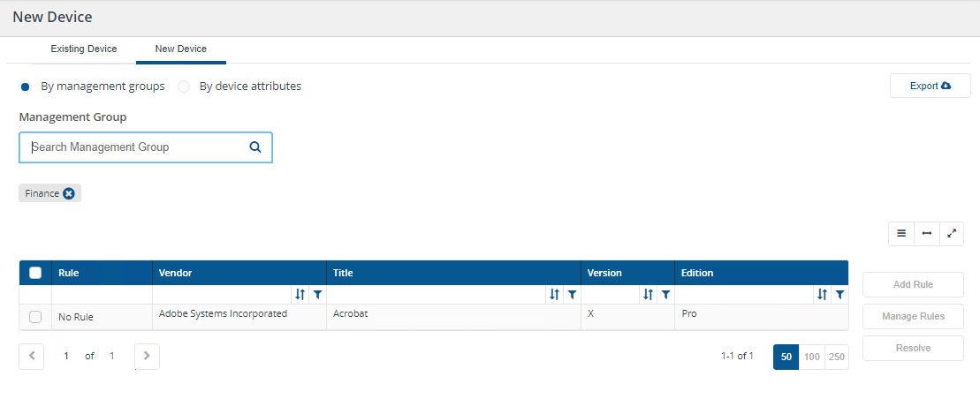
Task: Choose the By device attributes radio option
Action: [184, 87]
